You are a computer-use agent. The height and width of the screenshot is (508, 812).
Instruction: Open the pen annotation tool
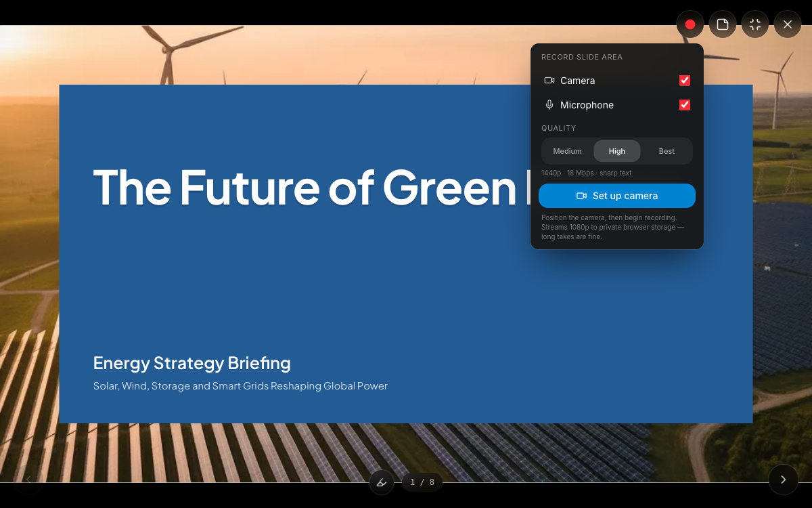click(x=382, y=482)
